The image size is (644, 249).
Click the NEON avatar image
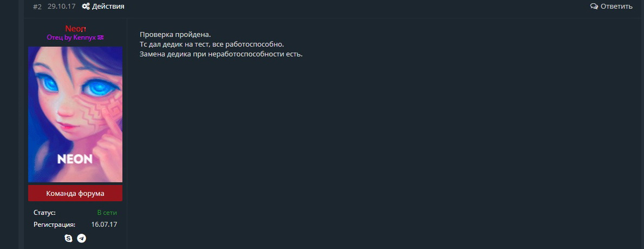tap(75, 114)
